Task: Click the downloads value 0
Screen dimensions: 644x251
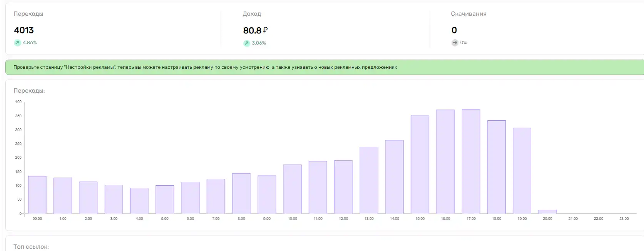Action: point(454,30)
